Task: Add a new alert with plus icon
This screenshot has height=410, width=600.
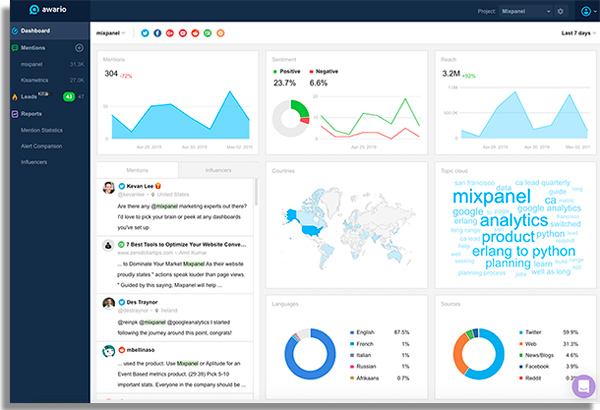Action: [x=79, y=48]
